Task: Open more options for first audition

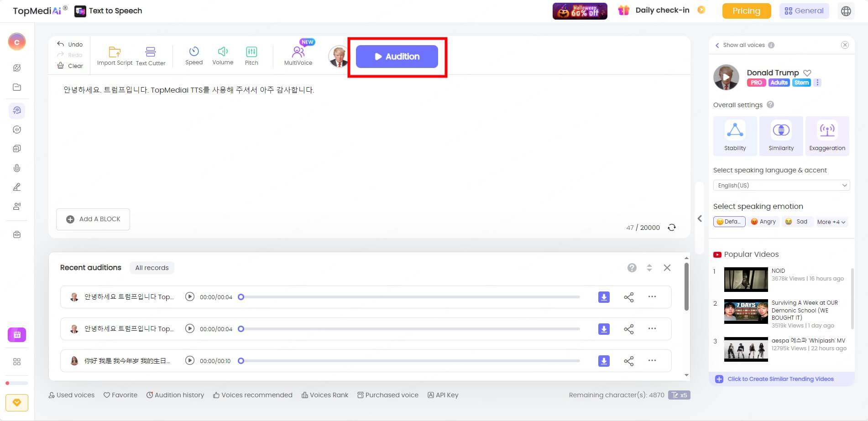Action: click(x=652, y=296)
